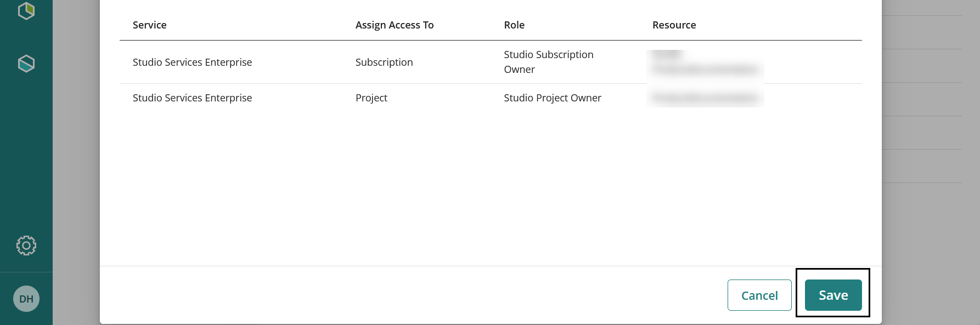Select the Studio Project Owner role
980x325 pixels.
(x=552, y=98)
